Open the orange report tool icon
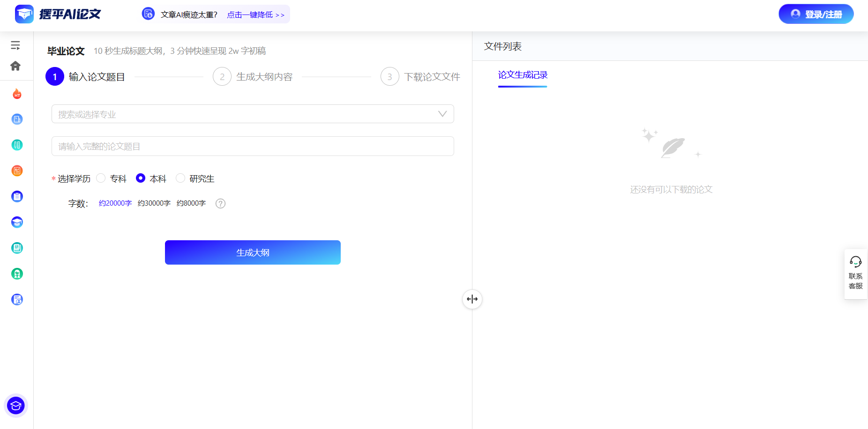 17,170
